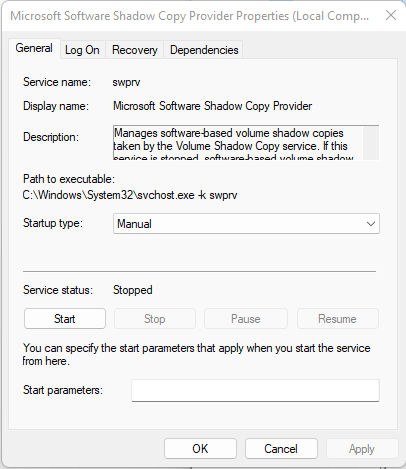This screenshot has width=406, height=469.
Task: Focus the Start parameters text field
Action: 255,390
